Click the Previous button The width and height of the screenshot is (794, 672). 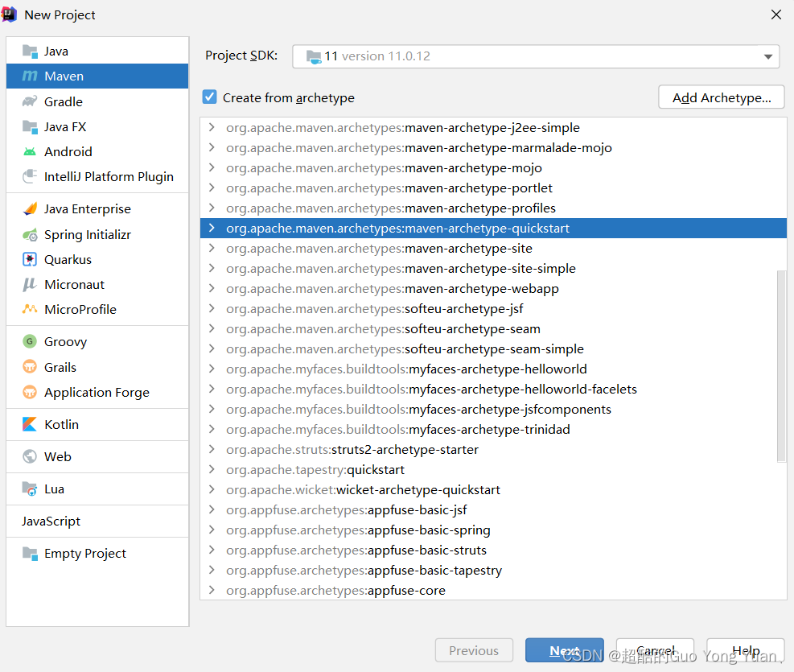point(474,650)
